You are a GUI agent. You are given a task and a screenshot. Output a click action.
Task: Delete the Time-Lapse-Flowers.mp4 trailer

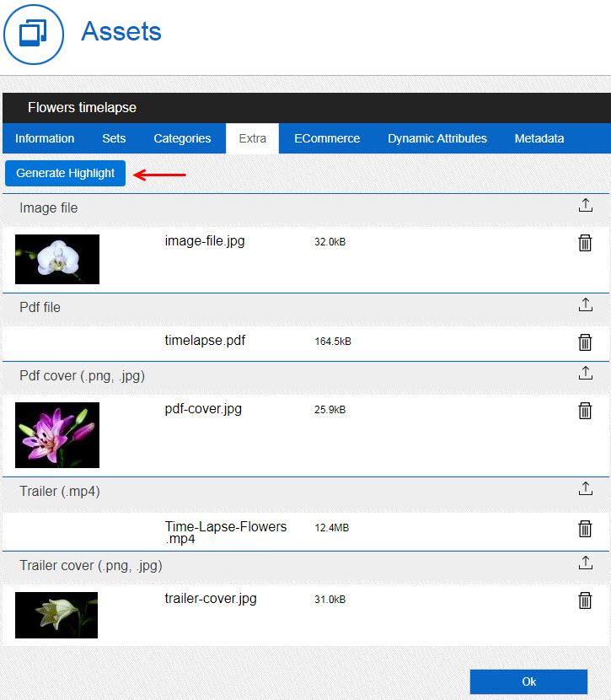click(x=585, y=529)
